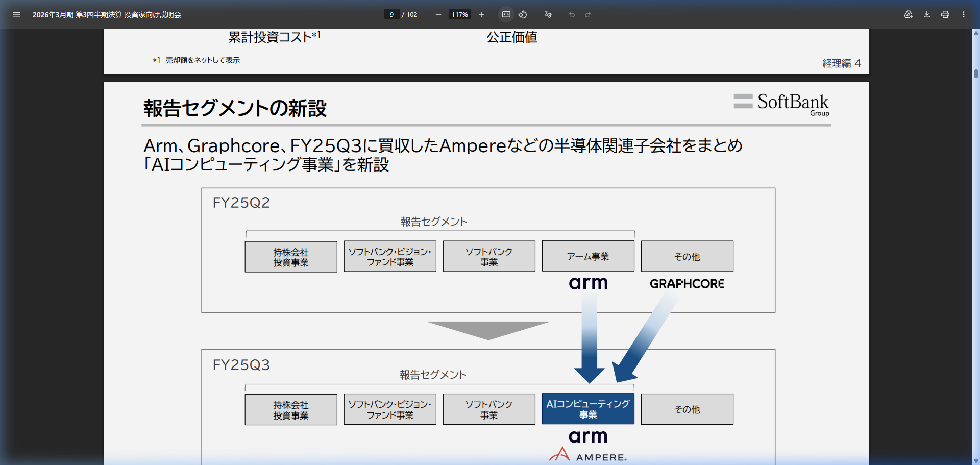980x465 pixels.
Task: Open the more options three-dot menu
Action: pyautogui.click(x=964, y=14)
